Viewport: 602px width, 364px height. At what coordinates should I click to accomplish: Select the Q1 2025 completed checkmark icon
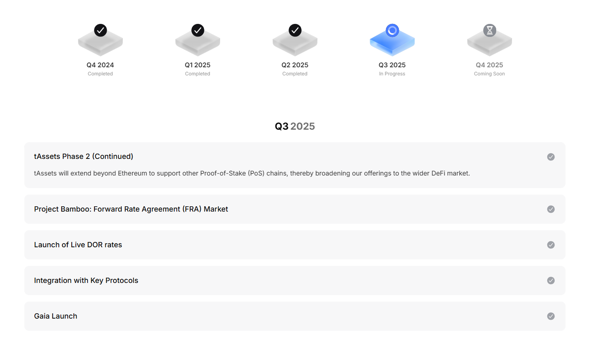coord(198,30)
